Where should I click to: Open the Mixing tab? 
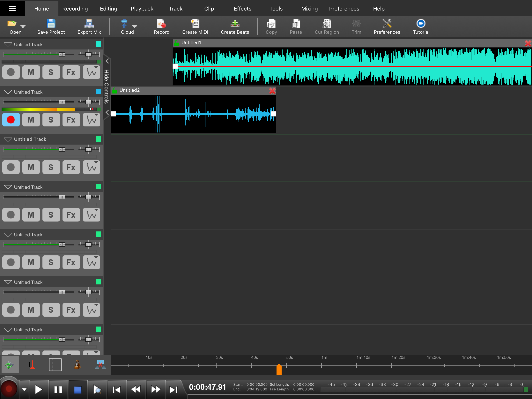pos(309,9)
